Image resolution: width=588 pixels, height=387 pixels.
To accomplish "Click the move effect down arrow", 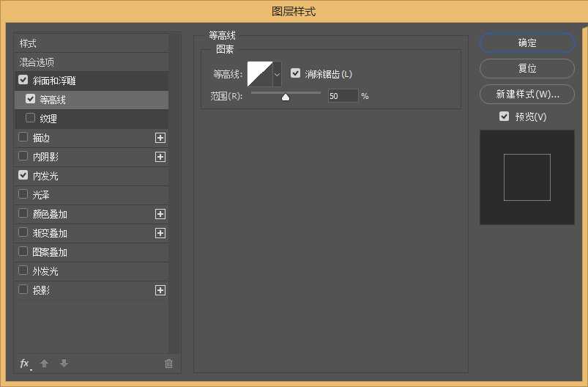I will point(64,364).
